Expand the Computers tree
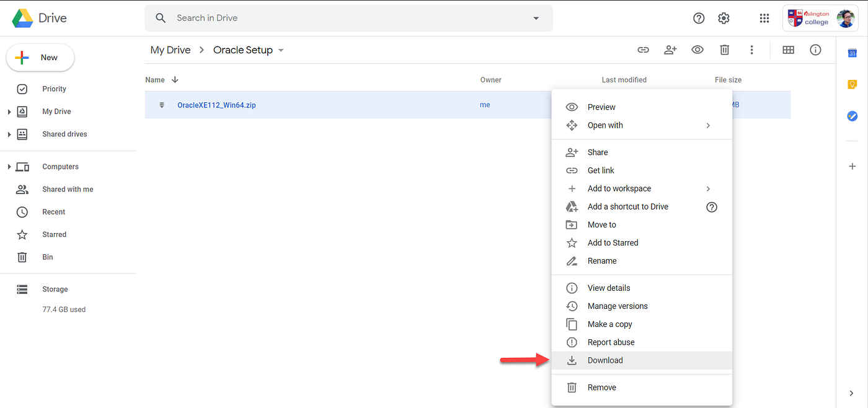The image size is (868, 408). click(9, 167)
